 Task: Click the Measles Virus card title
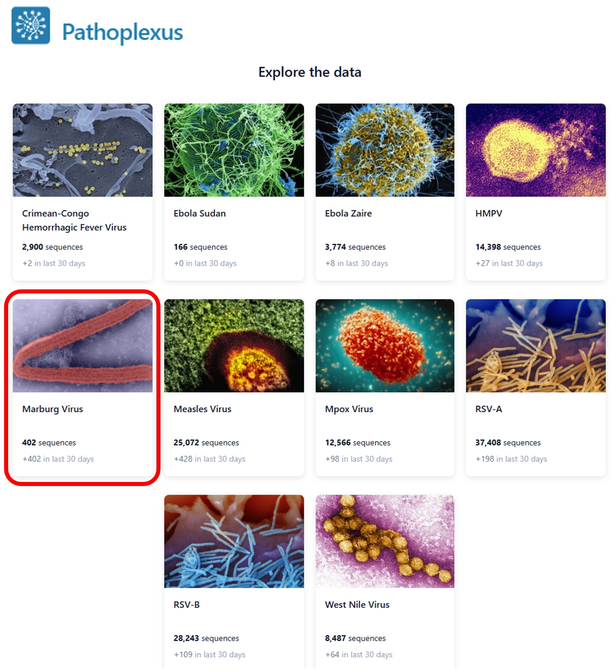point(202,409)
